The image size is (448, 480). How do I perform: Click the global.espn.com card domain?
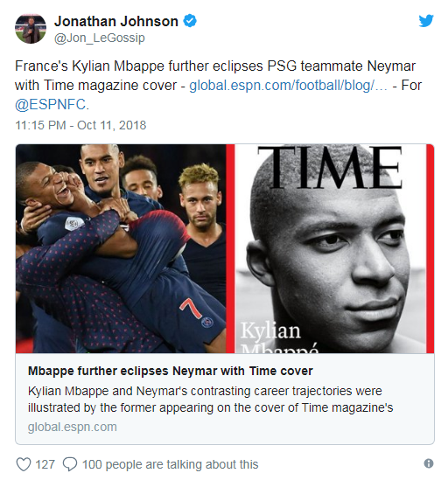(x=73, y=427)
